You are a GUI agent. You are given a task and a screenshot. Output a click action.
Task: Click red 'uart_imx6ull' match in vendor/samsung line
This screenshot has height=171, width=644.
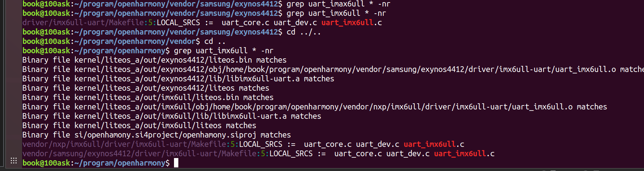(x=460, y=154)
